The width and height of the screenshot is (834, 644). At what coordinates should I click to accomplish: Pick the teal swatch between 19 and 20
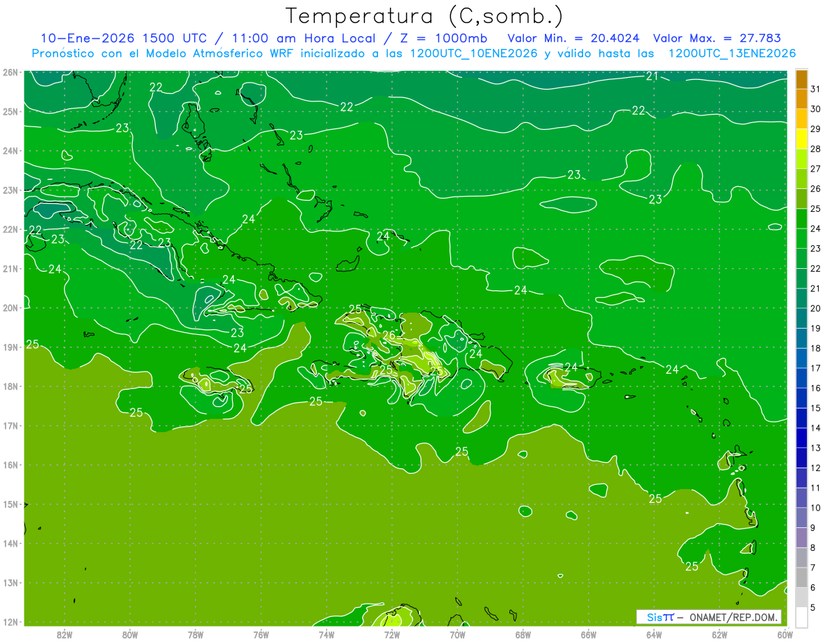(x=801, y=318)
